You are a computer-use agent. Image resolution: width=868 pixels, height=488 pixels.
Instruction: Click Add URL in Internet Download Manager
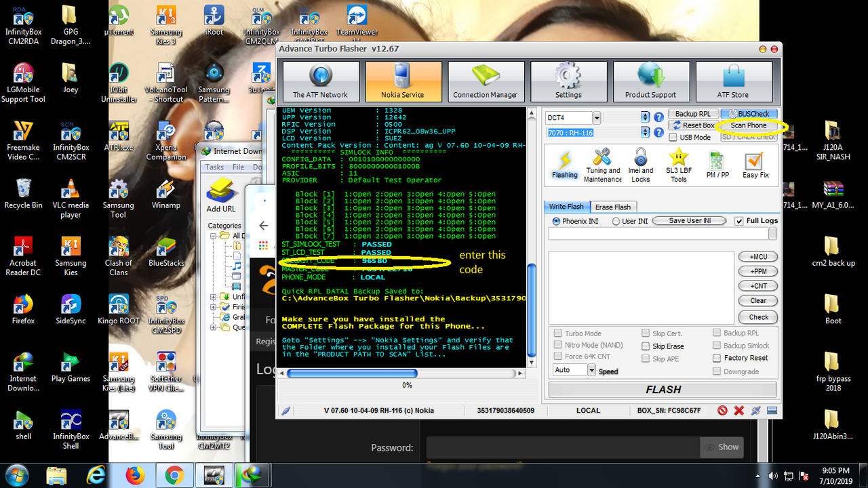[221, 195]
